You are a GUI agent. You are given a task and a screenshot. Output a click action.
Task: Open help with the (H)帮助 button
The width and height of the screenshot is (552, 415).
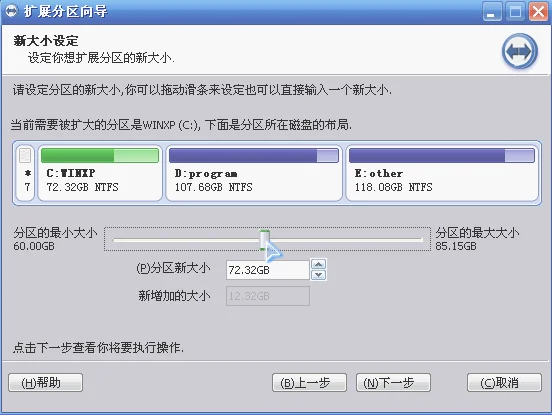pos(45,383)
